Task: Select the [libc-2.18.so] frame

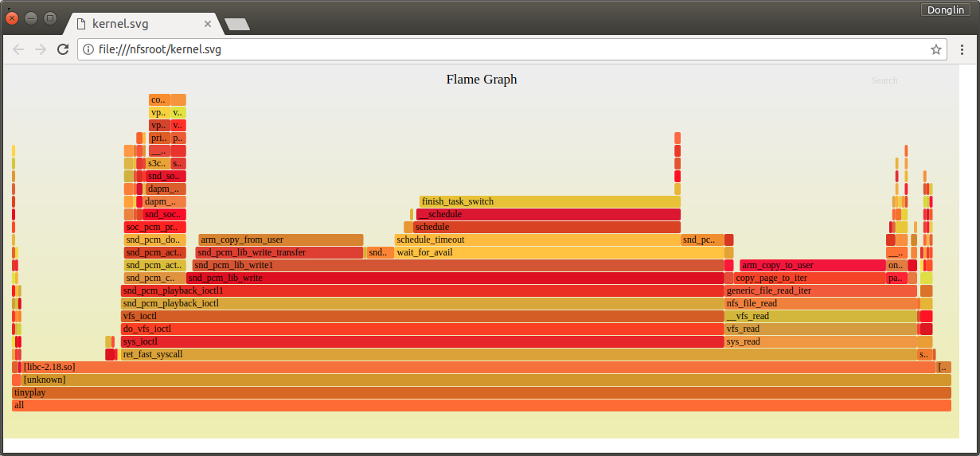Action: 477,367
